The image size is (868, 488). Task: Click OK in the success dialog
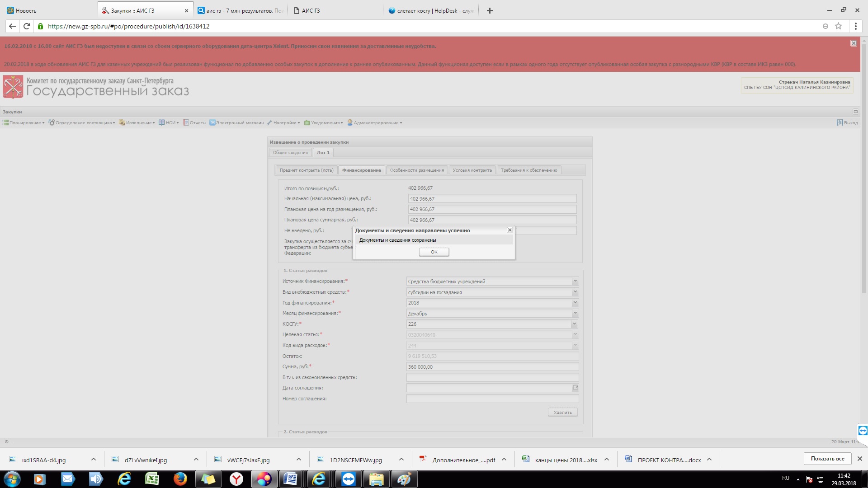tap(434, 252)
